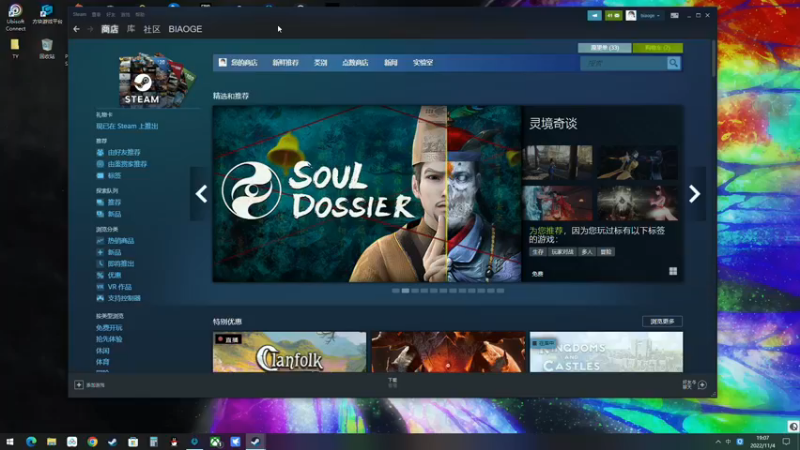Launch Microsoft Edge from the taskbar
This screenshot has width=800, height=450.
coord(31,441)
